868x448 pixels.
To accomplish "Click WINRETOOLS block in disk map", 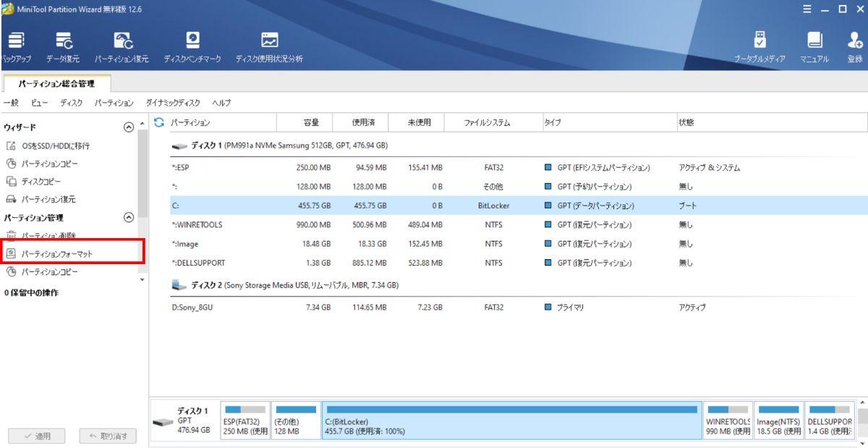I will [728, 422].
